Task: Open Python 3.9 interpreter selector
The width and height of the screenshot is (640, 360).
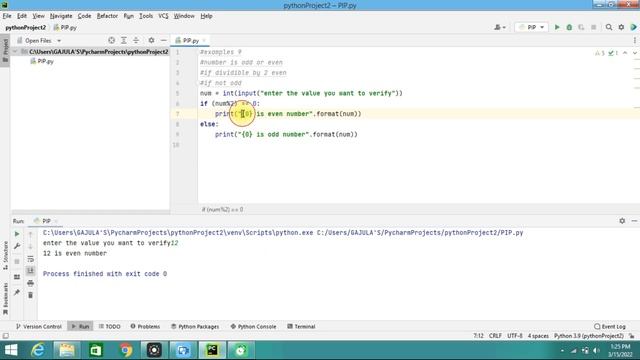Action: 589,336
